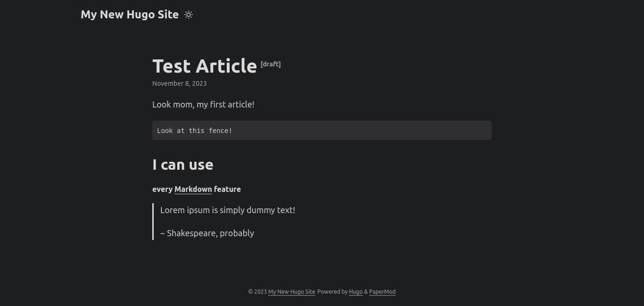Click the Shakespeare blockquote text
Image resolution: width=644 pixels, height=306 pixels.
click(x=207, y=233)
